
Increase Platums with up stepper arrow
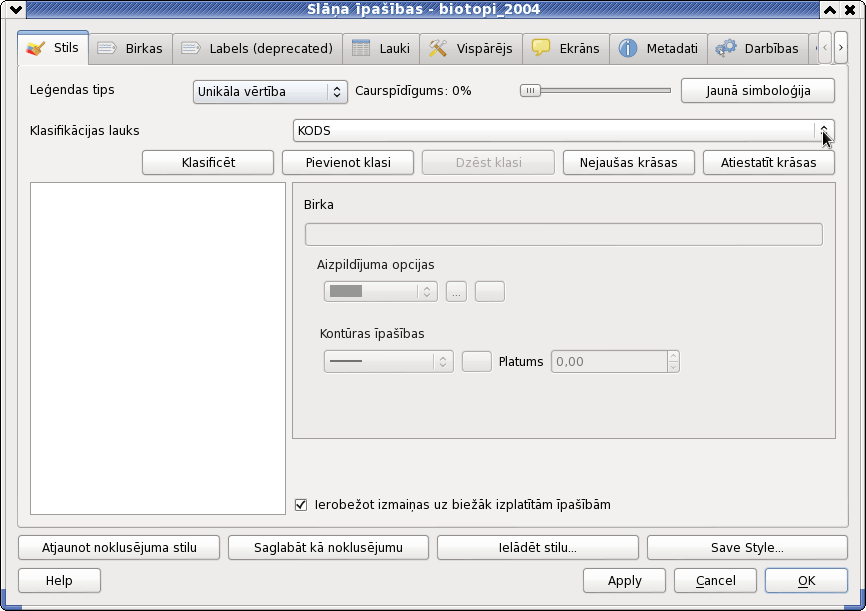673,356
